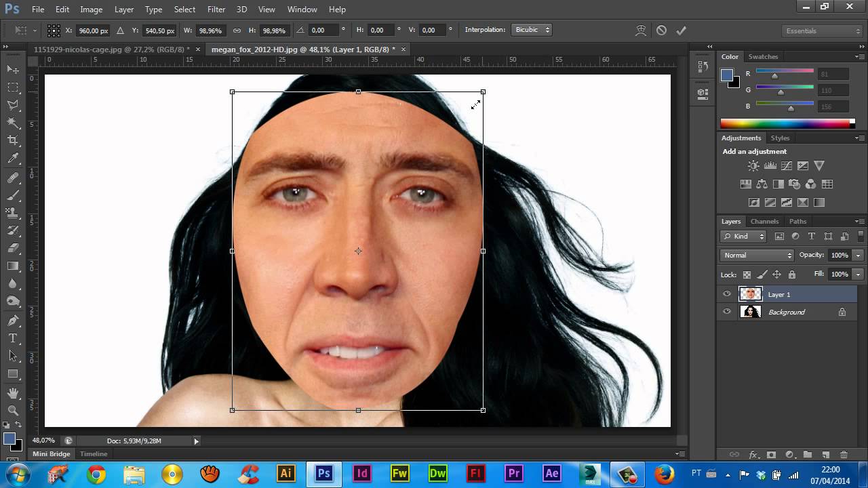Toggle visibility of the Background layer
The image size is (868, 488).
tap(727, 312)
